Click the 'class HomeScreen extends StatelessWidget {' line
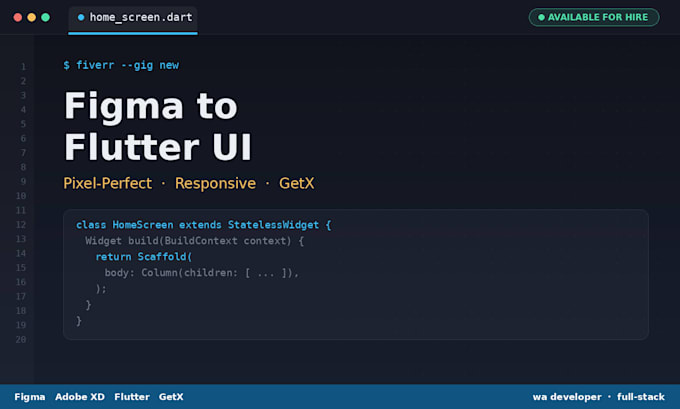 [x=204, y=225]
